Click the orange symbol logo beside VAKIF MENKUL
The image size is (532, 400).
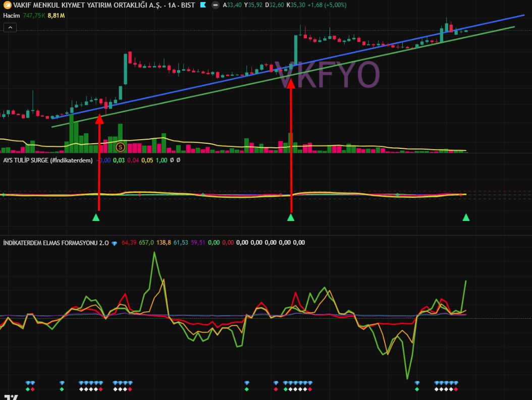pyautogui.click(x=7, y=5)
